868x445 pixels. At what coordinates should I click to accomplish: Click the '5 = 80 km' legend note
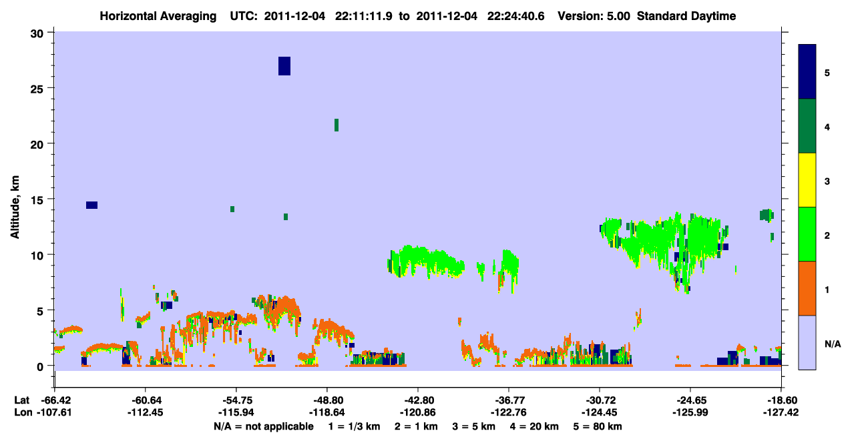(598, 426)
